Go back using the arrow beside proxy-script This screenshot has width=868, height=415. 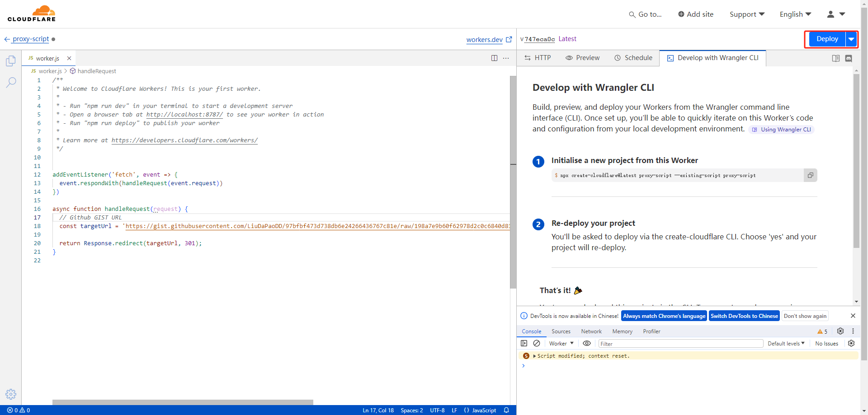[7, 39]
